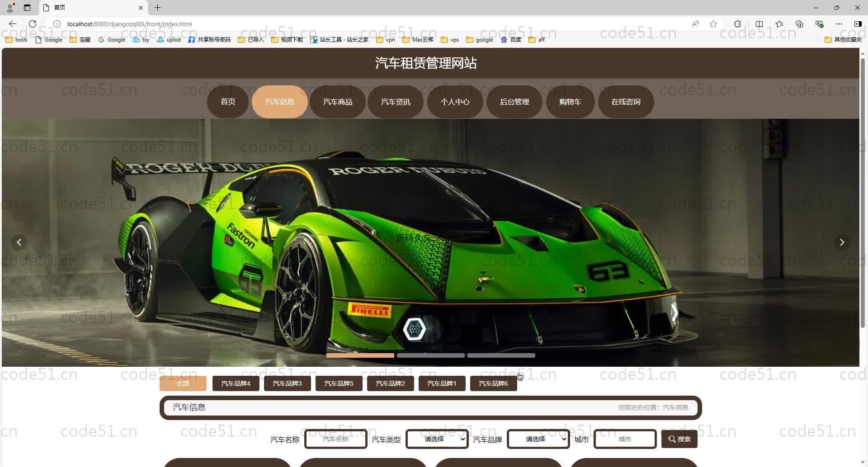Filter by 汽车品牌4

click(x=236, y=383)
